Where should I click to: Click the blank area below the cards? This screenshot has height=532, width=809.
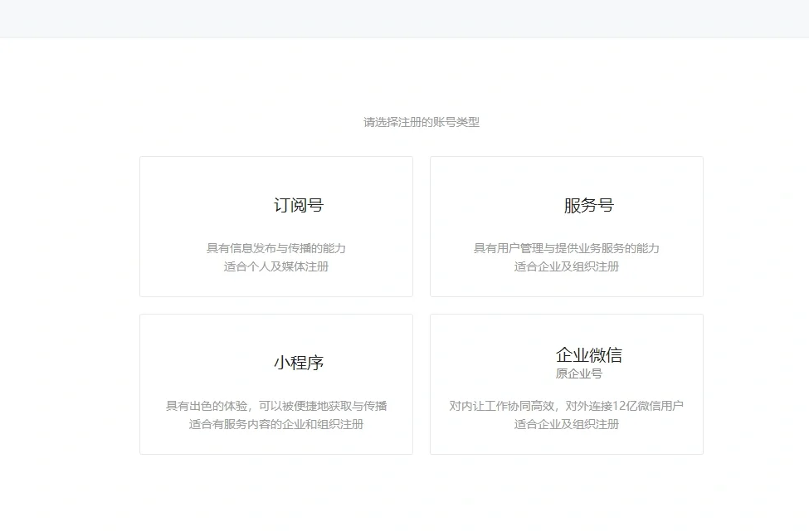coord(404,494)
